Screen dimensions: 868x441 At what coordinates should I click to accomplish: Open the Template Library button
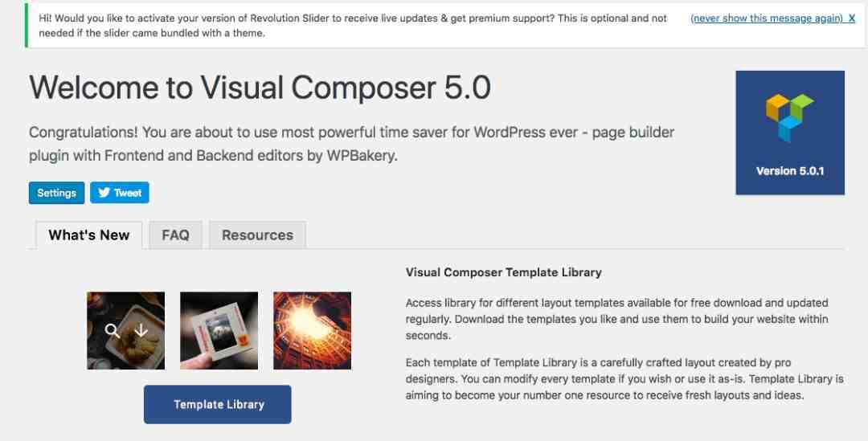coord(218,405)
